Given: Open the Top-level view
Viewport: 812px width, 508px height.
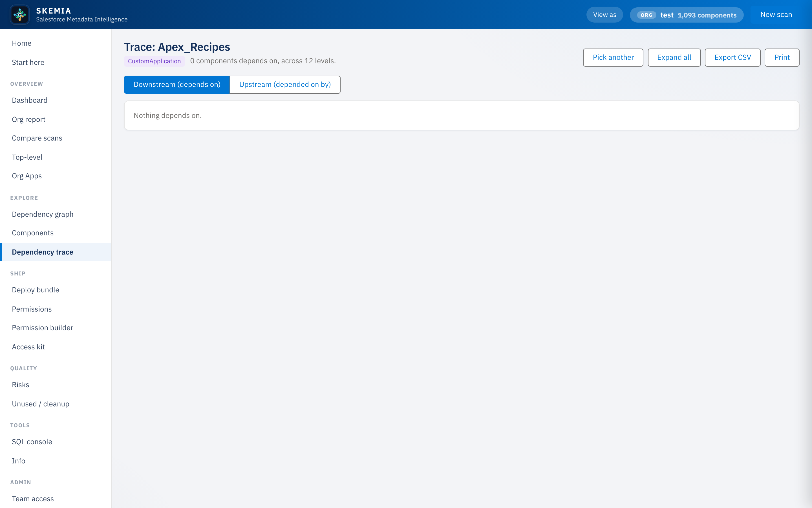Looking at the screenshot, I should [x=56, y=157].
